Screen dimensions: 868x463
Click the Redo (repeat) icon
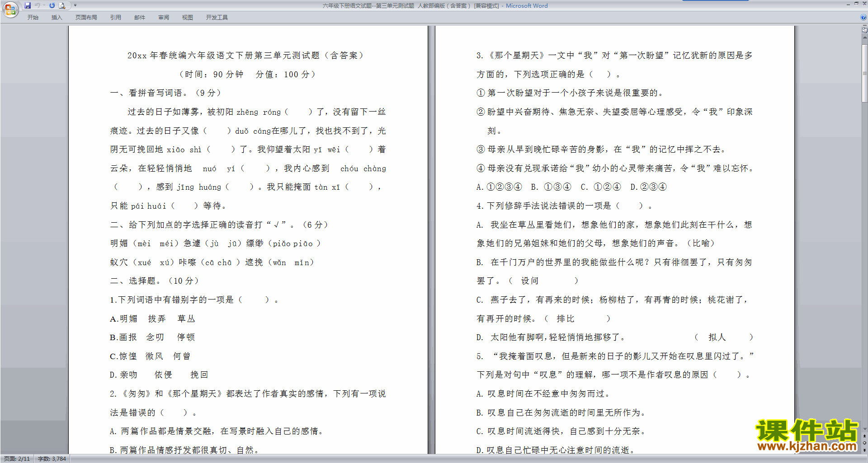pyautogui.click(x=52, y=5)
